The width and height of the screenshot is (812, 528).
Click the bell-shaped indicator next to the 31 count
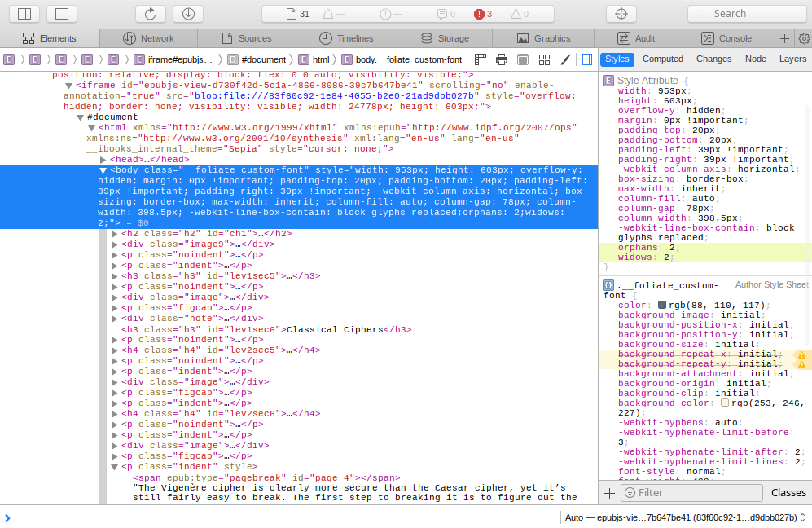click(333, 14)
